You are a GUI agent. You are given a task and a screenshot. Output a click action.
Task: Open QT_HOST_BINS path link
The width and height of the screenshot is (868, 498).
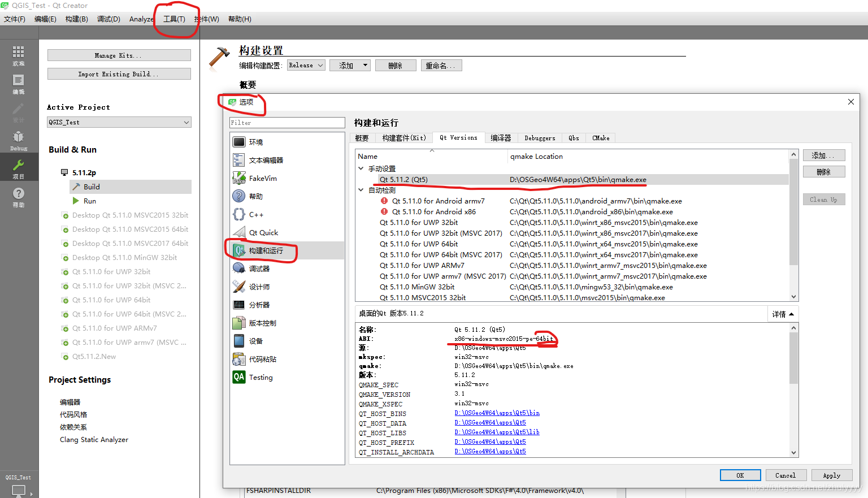point(497,413)
